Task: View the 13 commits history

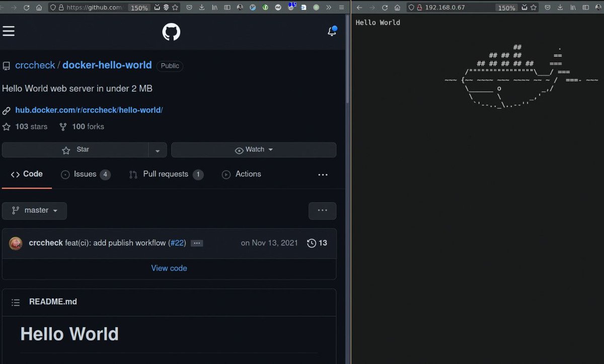Action: (317, 243)
